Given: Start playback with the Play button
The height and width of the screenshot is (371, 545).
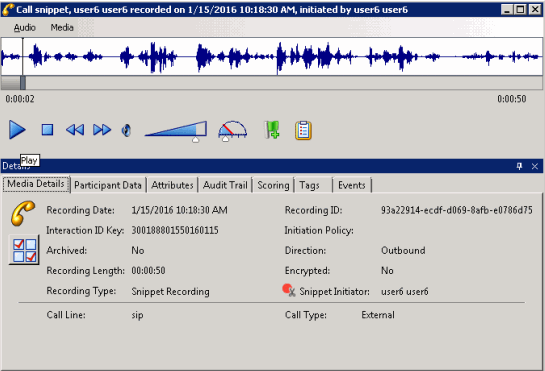Looking at the screenshot, I should click(17, 130).
